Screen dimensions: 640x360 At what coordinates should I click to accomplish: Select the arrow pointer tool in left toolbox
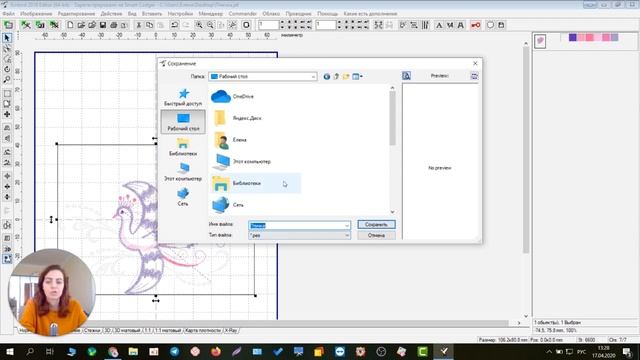tap(7, 38)
